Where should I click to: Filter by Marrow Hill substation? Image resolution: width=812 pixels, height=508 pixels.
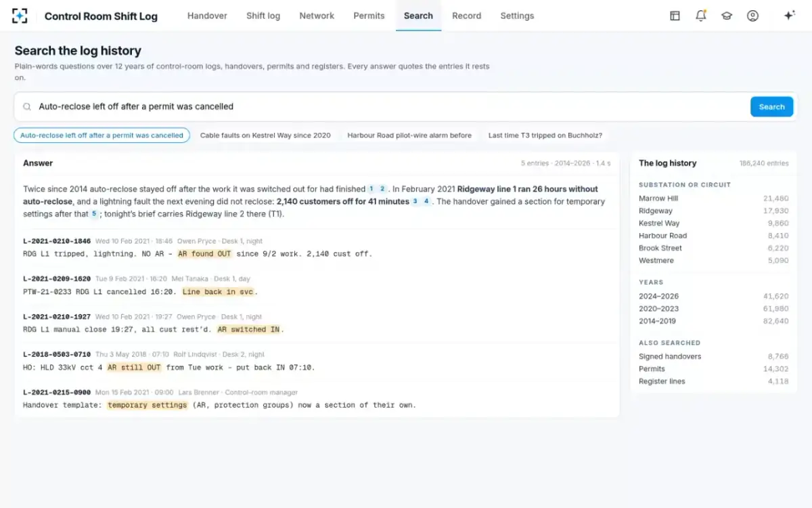click(713, 198)
